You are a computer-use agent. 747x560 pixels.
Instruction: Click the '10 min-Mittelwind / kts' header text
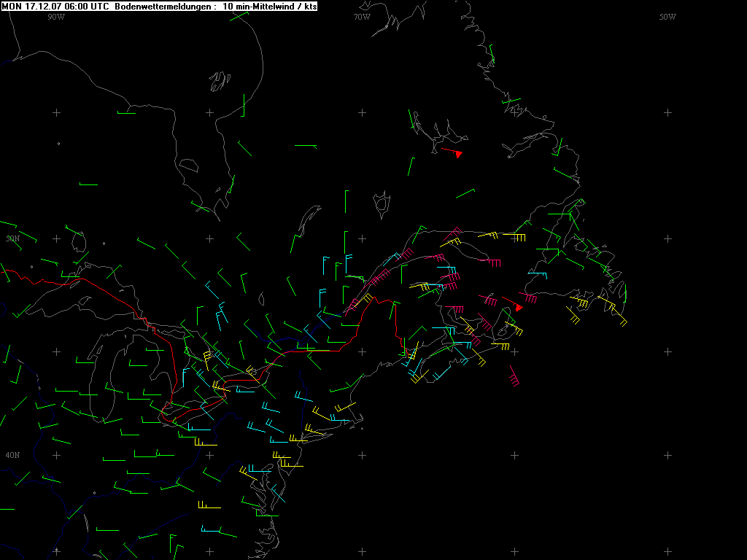tap(269, 6)
